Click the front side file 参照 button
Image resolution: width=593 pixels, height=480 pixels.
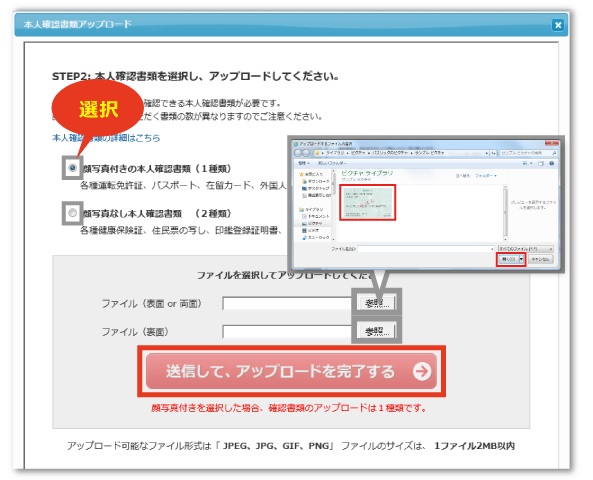(377, 303)
